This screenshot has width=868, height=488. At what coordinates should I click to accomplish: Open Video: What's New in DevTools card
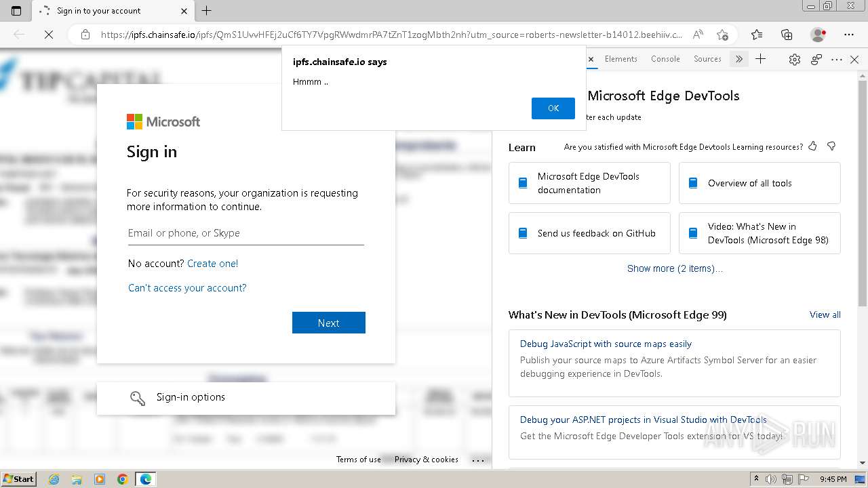(759, 233)
